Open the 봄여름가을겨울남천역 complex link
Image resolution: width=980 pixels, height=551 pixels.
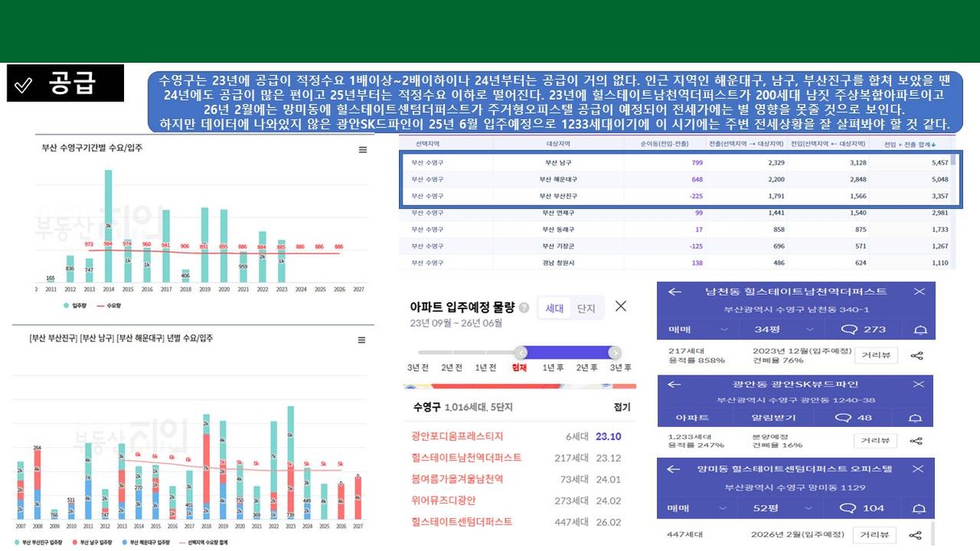[457, 479]
